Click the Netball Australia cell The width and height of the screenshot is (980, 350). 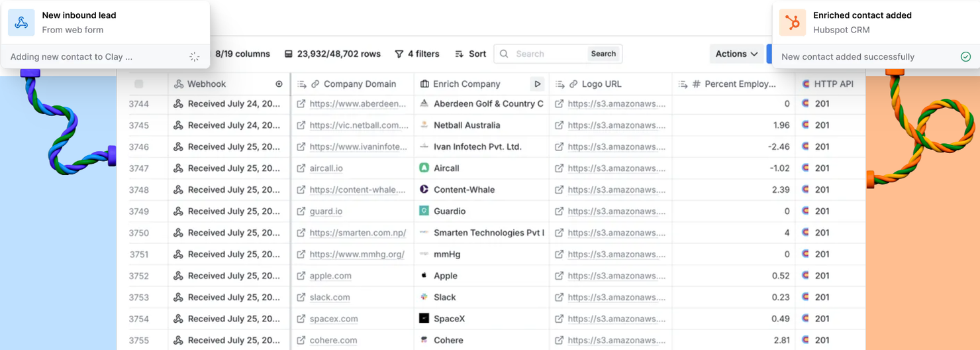481,125
